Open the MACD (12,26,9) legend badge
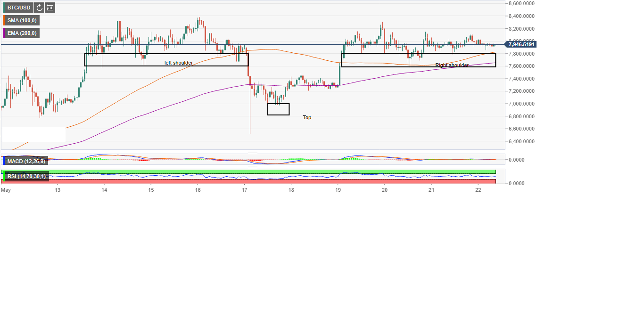 click(26, 161)
